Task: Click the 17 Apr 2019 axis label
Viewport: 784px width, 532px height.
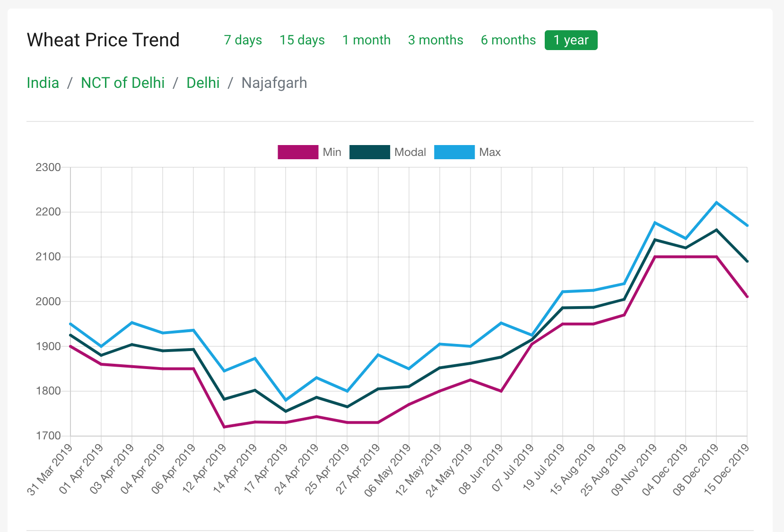Action: click(265, 470)
